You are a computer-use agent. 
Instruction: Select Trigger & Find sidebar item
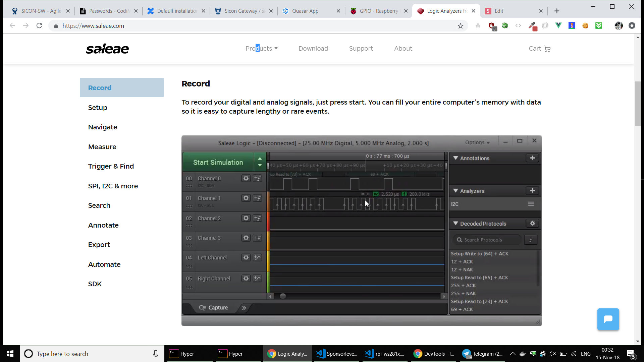pyautogui.click(x=111, y=166)
